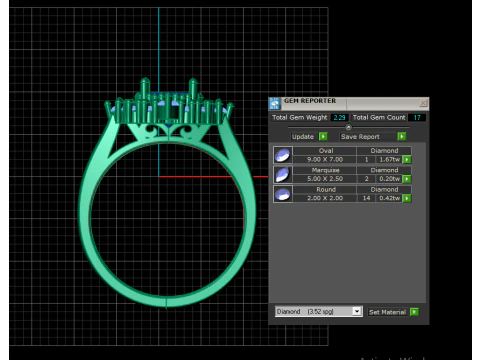Viewport: 480px width, 360px height.
Task: Click Diamond material in Marquise row
Action: tap(384, 170)
